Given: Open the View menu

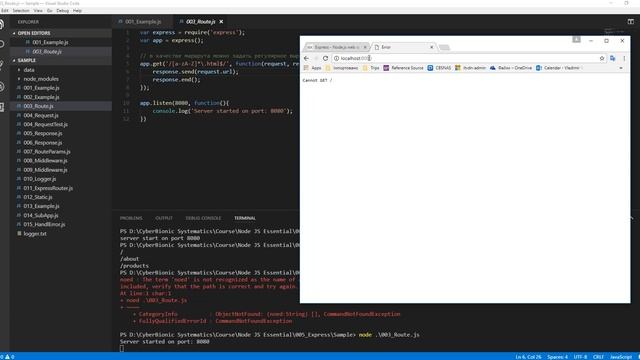Looking at the screenshot, I should click(38, 11).
